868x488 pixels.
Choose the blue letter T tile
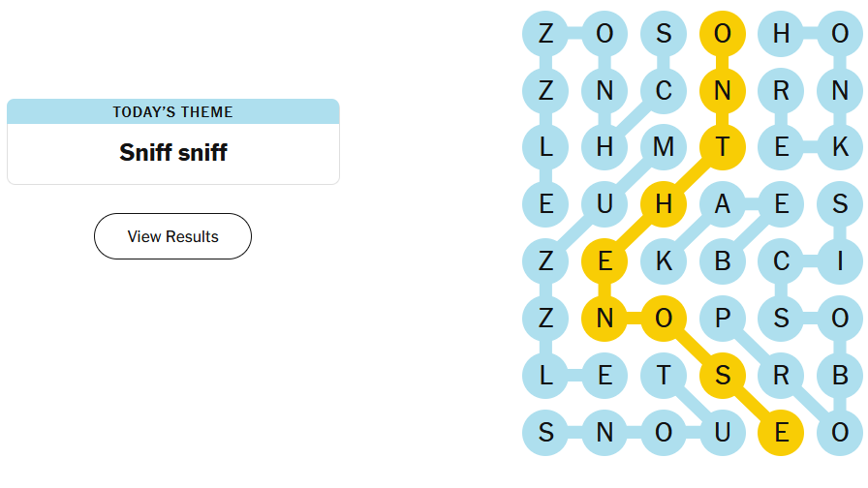[x=664, y=375]
